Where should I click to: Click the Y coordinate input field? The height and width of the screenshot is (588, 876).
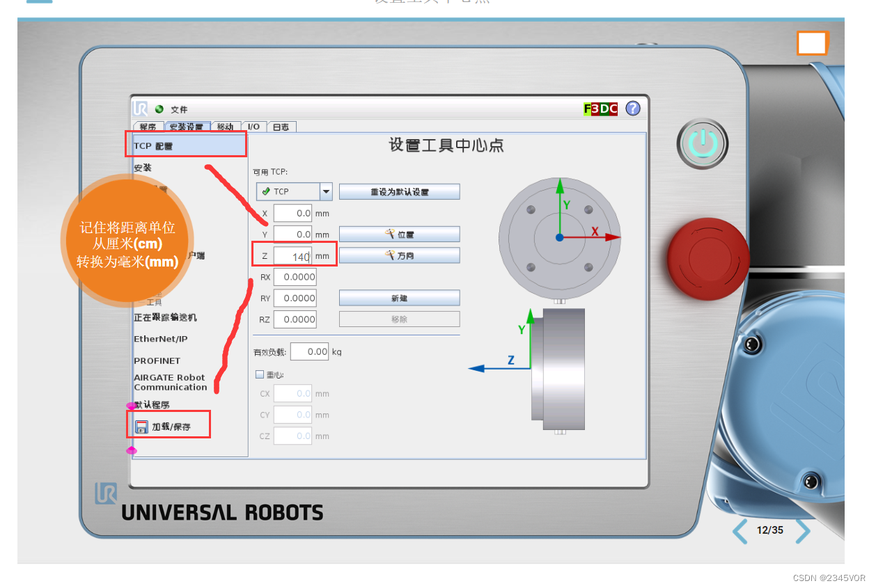click(x=292, y=235)
